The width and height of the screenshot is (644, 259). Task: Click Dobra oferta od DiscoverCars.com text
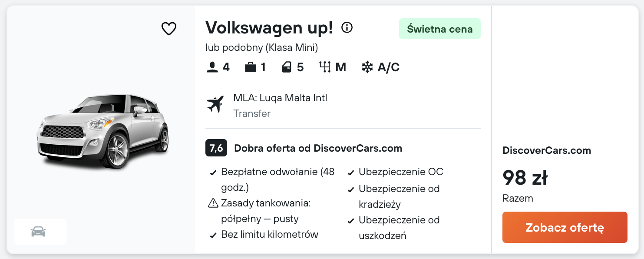click(x=318, y=148)
